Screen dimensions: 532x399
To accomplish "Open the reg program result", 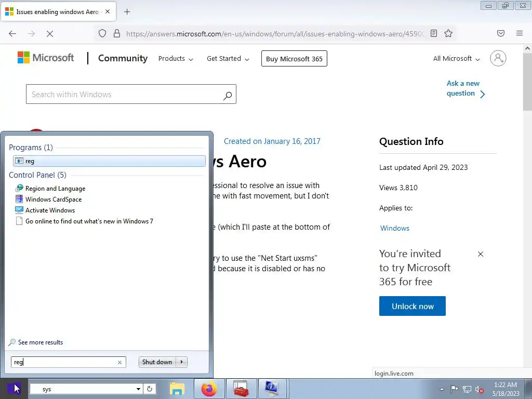I will pos(109,161).
